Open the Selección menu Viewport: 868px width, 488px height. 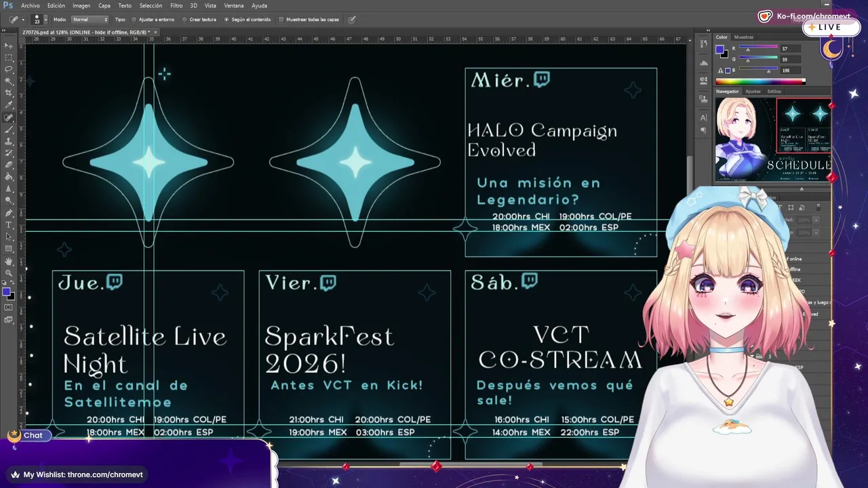coord(151,5)
